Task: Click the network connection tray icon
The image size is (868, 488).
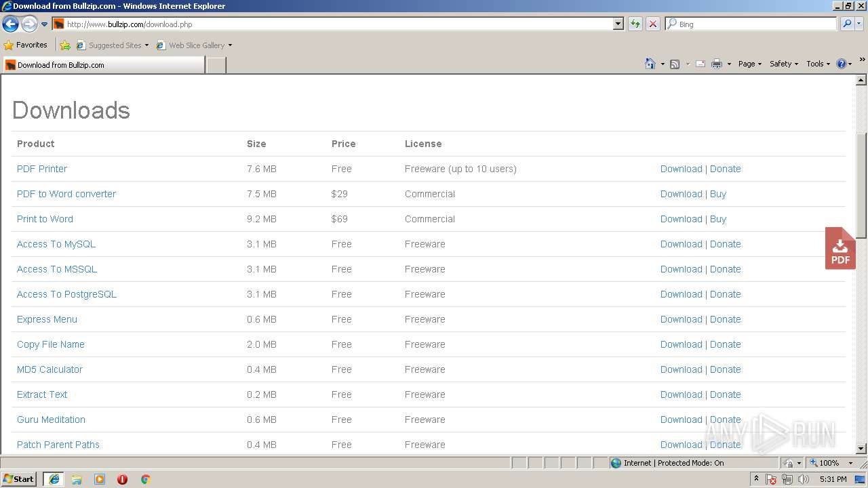Action: point(787,479)
